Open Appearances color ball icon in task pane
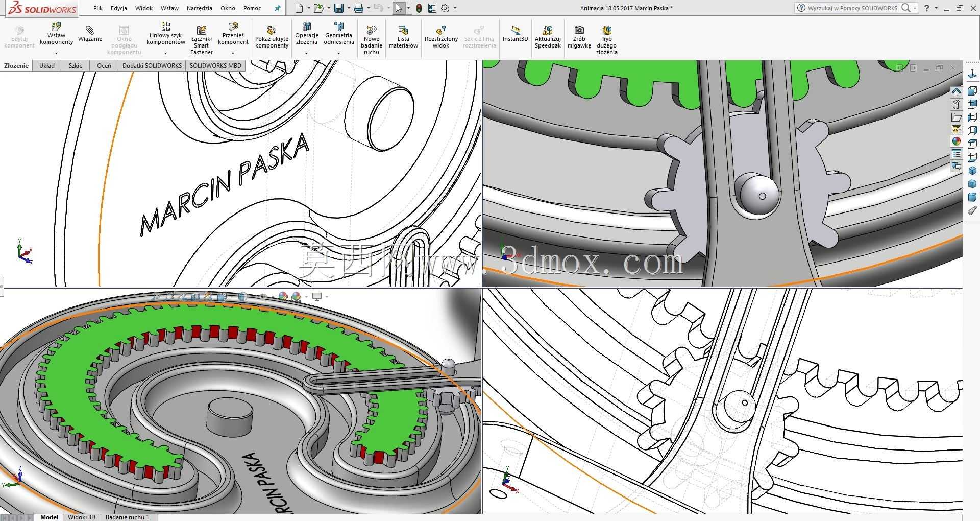The image size is (980, 521). click(x=957, y=141)
